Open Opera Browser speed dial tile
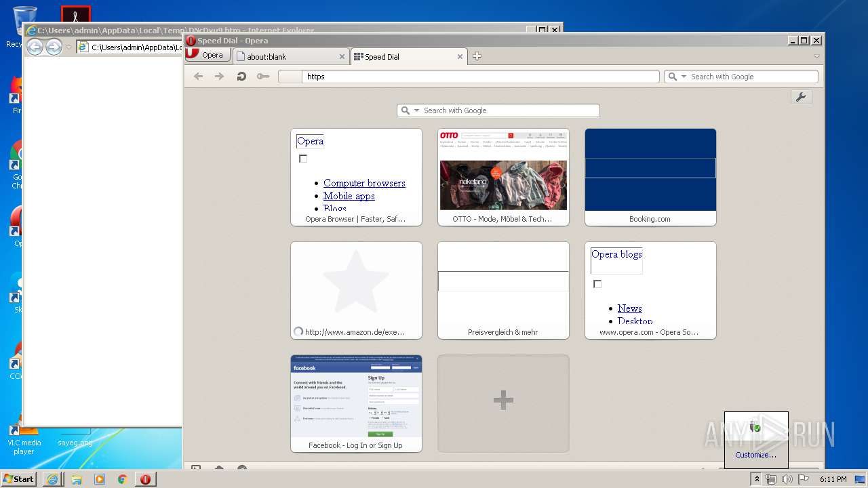The height and width of the screenshot is (488, 868). coord(356,177)
